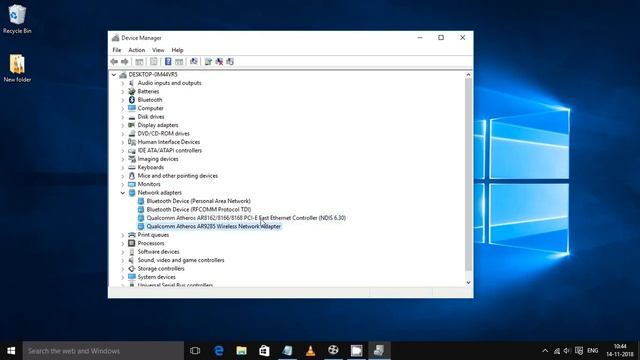Open the File menu
The image size is (640, 360).
(x=117, y=50)
